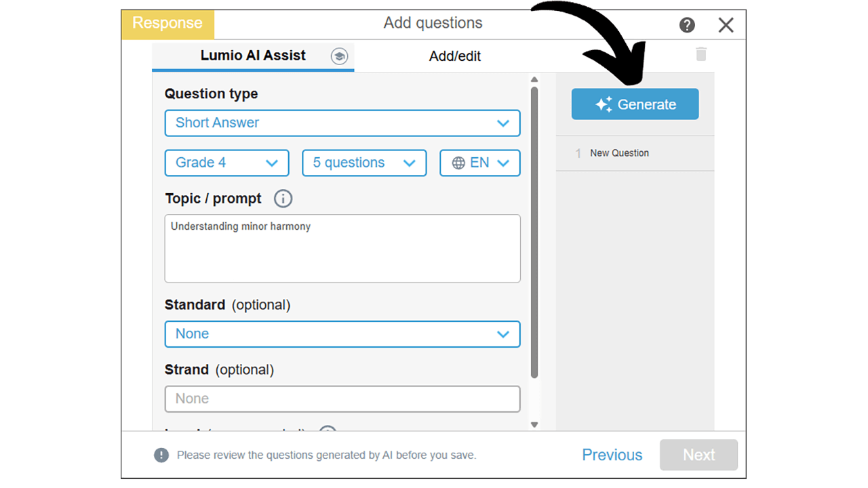868x488 pixels.
Task: Switch to the Add/edit tab
Action: (454, 56)
